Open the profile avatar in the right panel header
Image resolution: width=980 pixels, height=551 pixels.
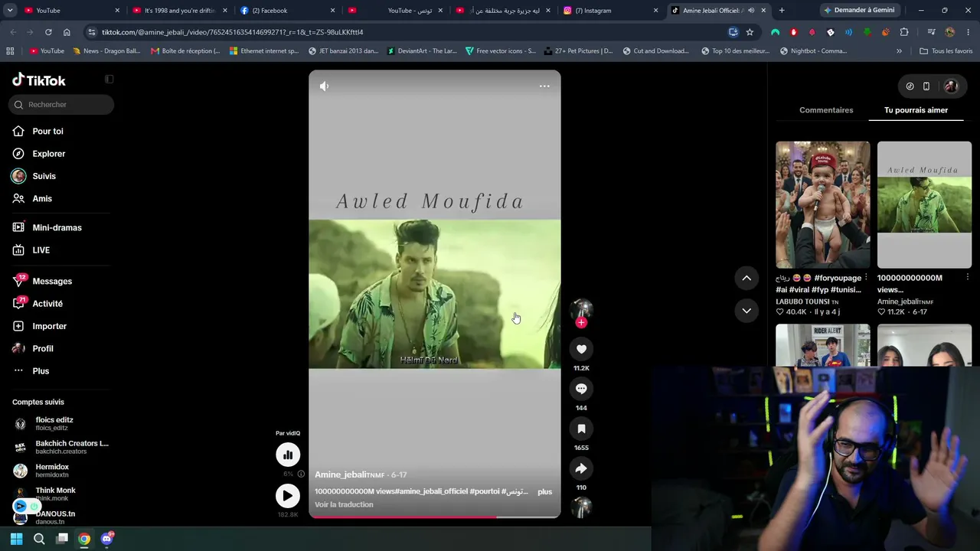tap(951, 86)
